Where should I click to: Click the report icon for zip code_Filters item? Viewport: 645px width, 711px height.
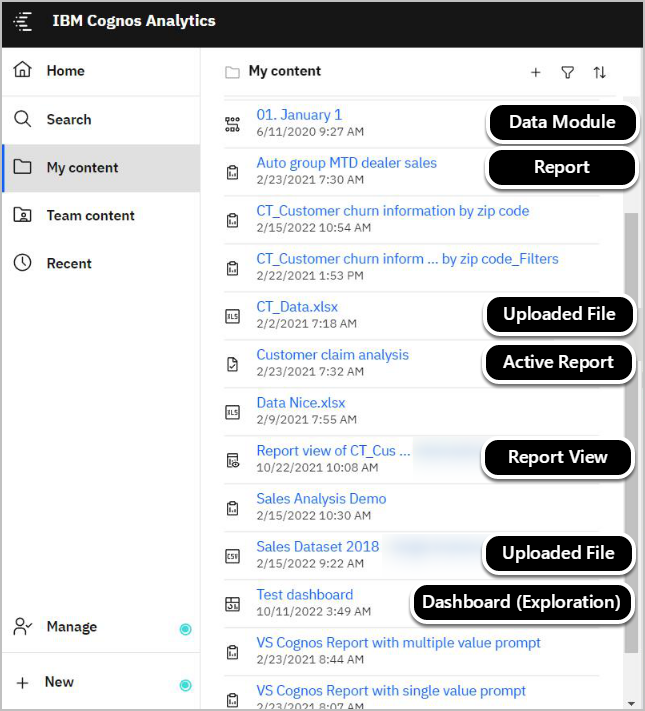[x=233, y=268]
